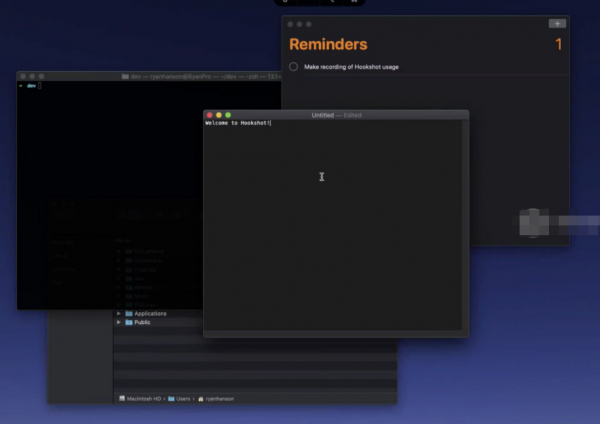The width and height of the screenshot is (600, 424).
Task: Close the Untitled TextEdit window
Action: (x=210, y=115)
